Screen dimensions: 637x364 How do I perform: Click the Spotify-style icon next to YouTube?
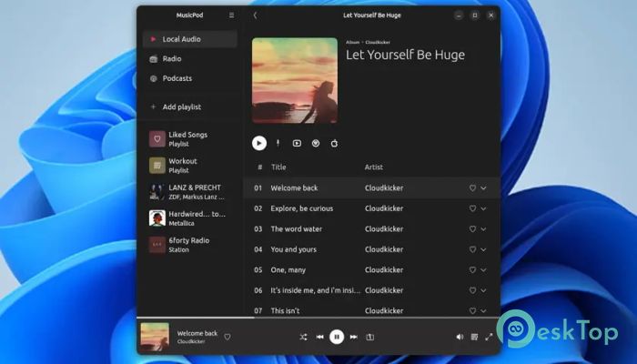pyautogui.click(x=316, y=143)
